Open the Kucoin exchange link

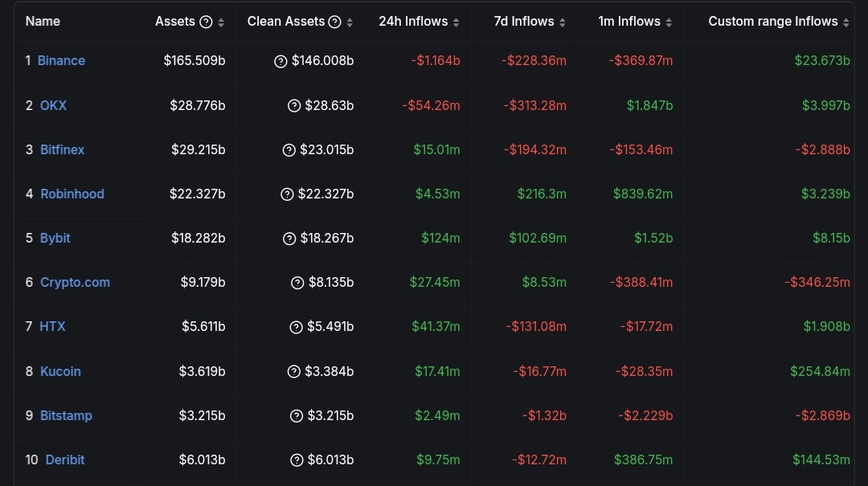pyautogui.click(x=60, y=371)
